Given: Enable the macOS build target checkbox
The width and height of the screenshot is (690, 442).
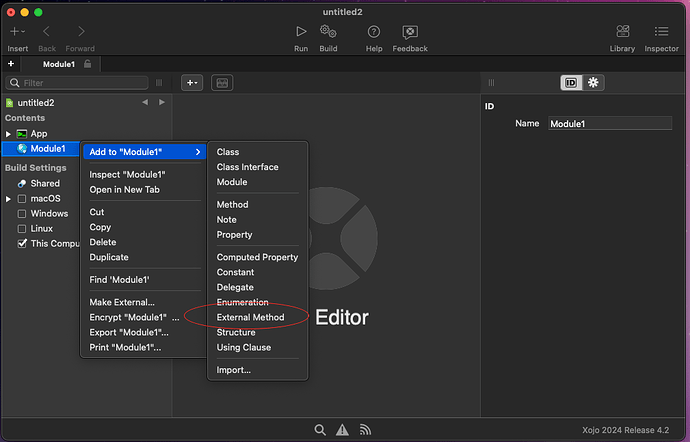Looking at the screenshot, I should (x=22, y=199).
